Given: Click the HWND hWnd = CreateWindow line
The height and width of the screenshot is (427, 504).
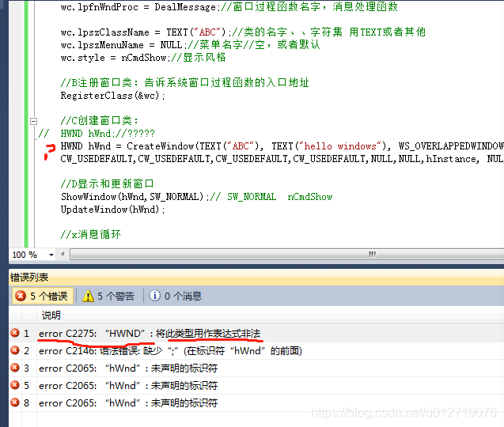Looking at the screenshot, I should pos(282,146).
